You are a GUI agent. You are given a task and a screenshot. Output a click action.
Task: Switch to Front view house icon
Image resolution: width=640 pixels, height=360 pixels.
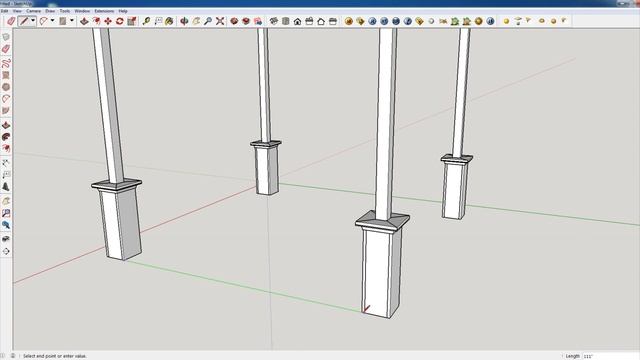[298, 21]
